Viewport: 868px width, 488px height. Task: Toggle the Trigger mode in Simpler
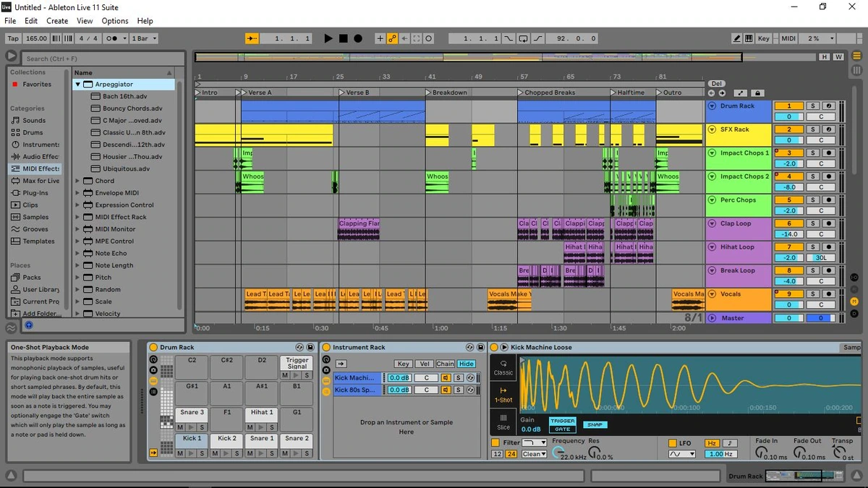562,421
